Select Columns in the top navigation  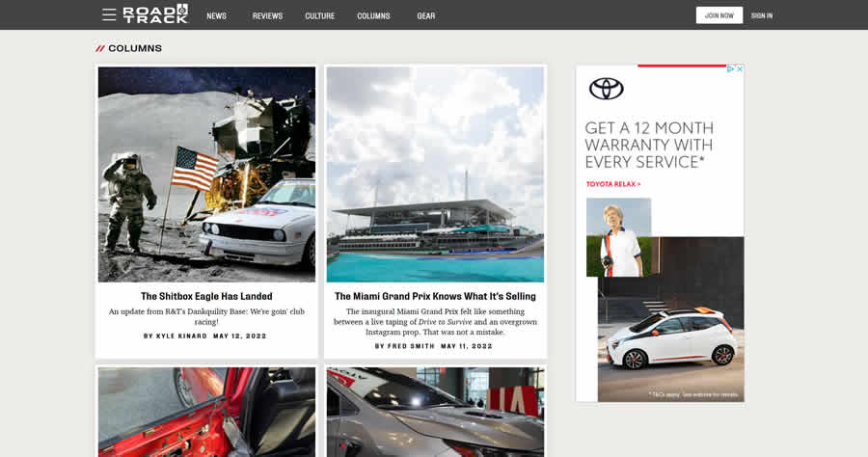pyautogui.click(x=373, y=15)
